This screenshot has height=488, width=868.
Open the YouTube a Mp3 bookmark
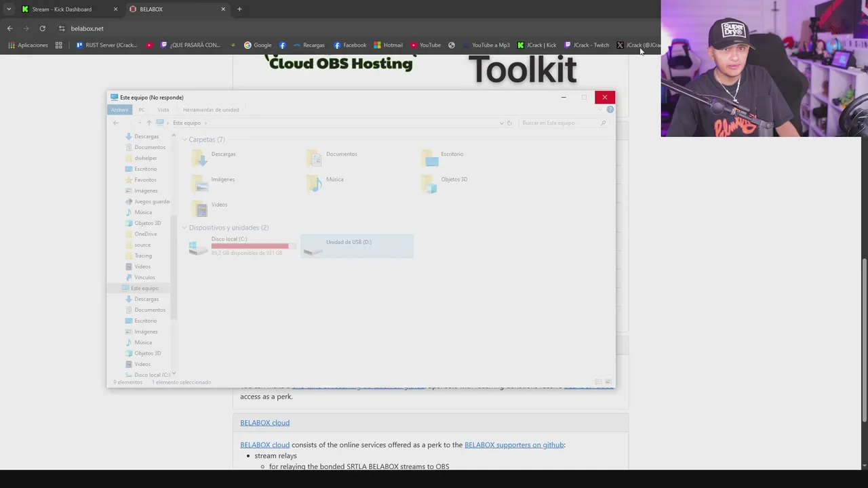(x=486, y=45)
